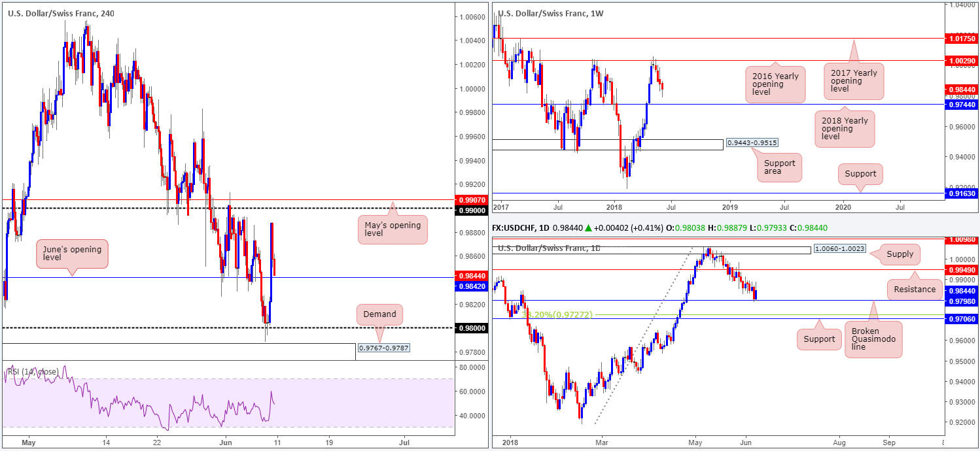
Task: Select the "Support" callout on the daily chart
Action: coord(819,339)
